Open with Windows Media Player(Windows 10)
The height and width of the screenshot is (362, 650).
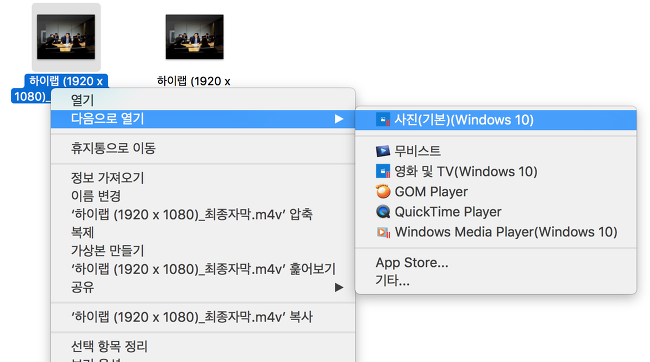click(496, 232)
